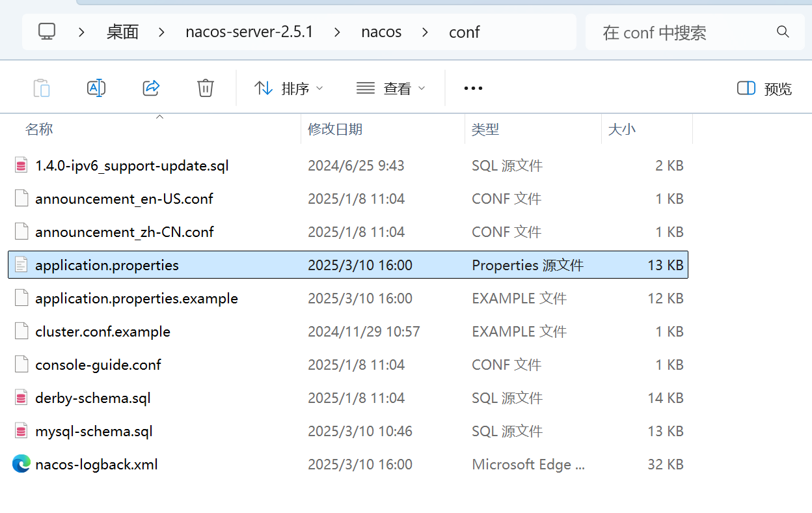Select file derby-schema.sql
Viewport: 812px width, 513px height.
pyautogui.click(x=93, y=398)
